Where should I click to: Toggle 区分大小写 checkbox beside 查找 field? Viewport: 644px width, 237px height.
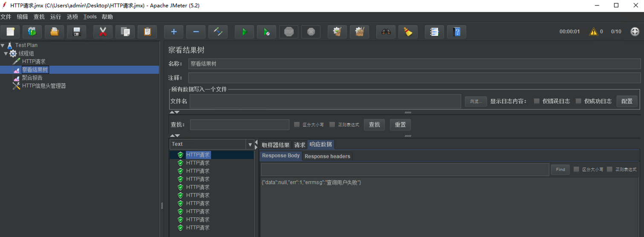[297, 125]
